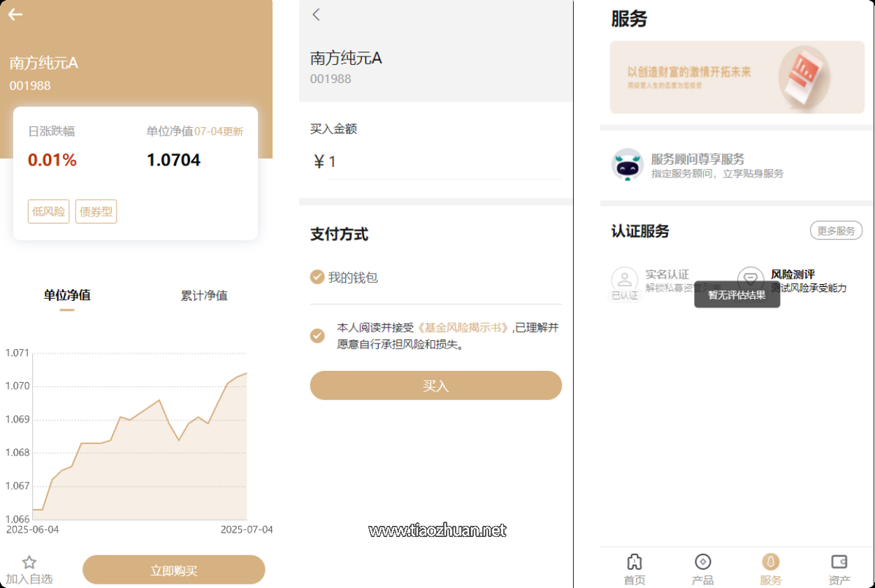This screenshot has height=588, width=875.
Task: Open the 产品 products icon in bottom bar
Action: point(702,561)
